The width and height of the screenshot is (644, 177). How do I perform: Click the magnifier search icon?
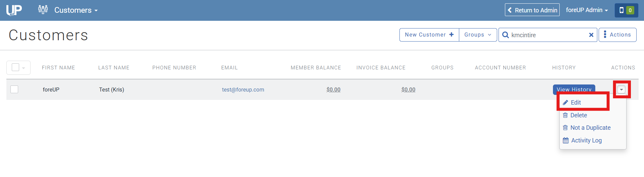pos(505,35)
